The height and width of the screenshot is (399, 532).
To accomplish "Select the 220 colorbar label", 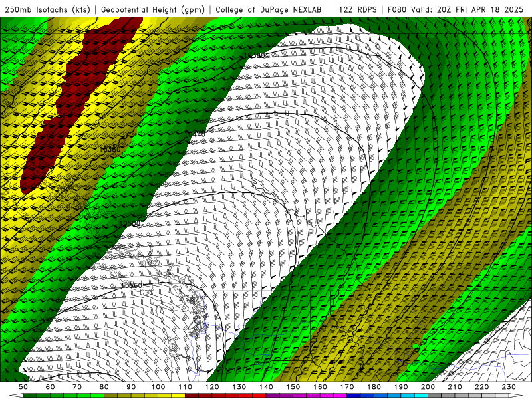I will (481, 387).
